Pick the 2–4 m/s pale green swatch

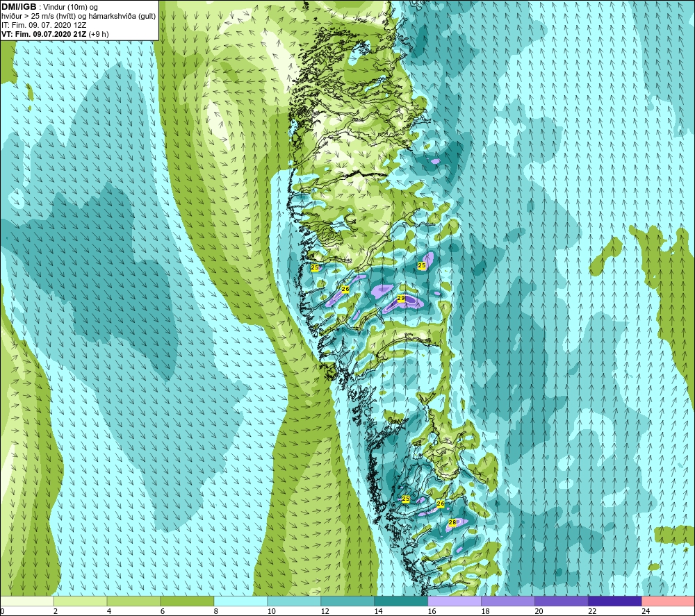point(80,601)
